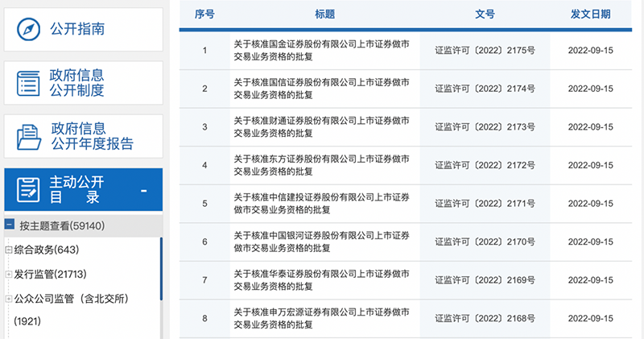Open approval notice for 中国银河证券 market-making
The height and width of the screenshot is (339, 644).
click(321, 242)
